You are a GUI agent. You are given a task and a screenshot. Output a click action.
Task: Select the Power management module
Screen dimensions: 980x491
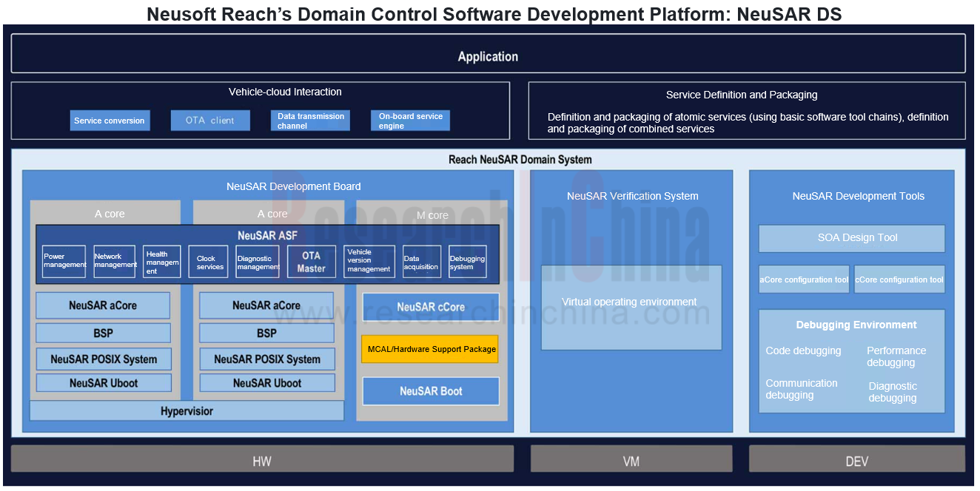pos(64,262)
